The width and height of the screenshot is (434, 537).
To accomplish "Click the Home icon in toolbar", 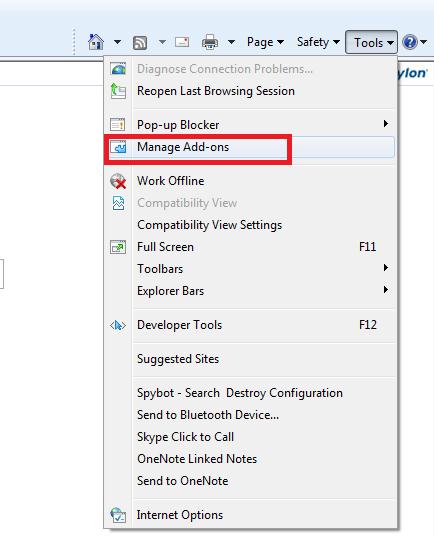I will coord(96,42).
